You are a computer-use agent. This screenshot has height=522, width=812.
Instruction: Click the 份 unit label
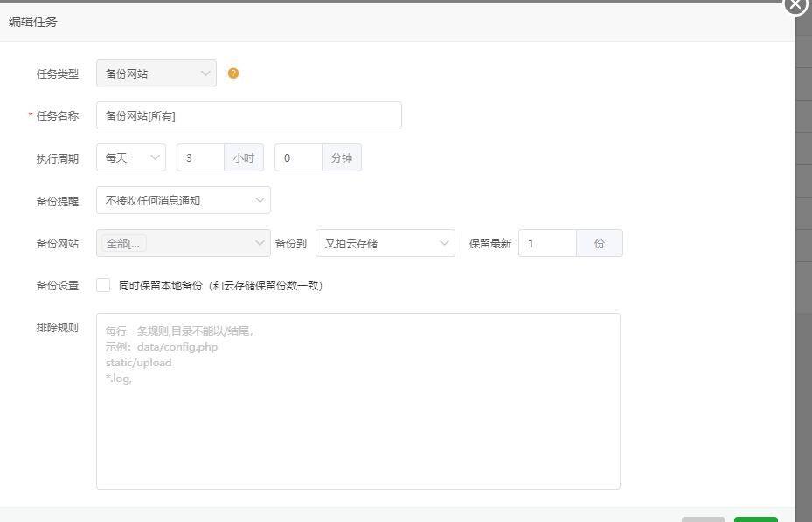click(599, 243)
